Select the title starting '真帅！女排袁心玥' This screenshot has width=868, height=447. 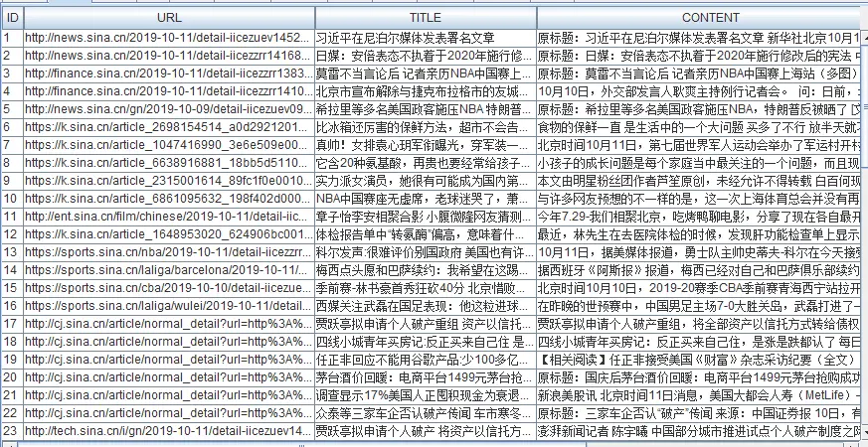tap(426, 145)
